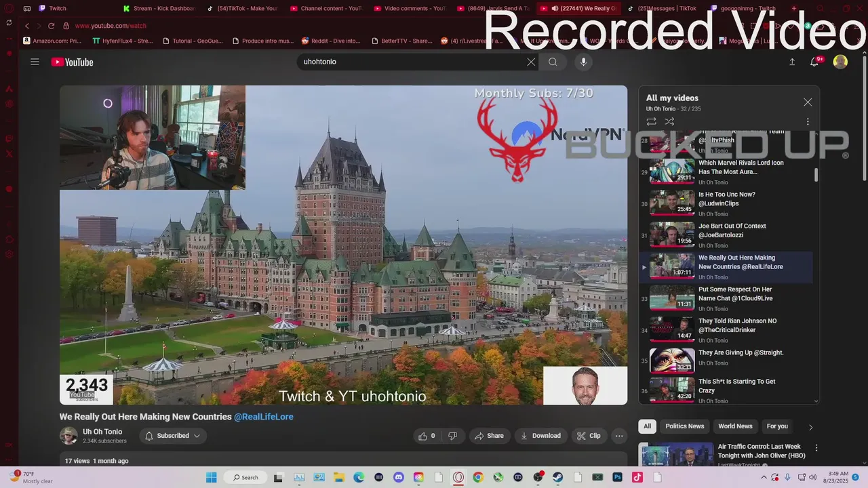This screenshot has width=868, height=488.
Task: Open Tutorial - GeoGuessr bookmark
Action: [x=192, y=41]
